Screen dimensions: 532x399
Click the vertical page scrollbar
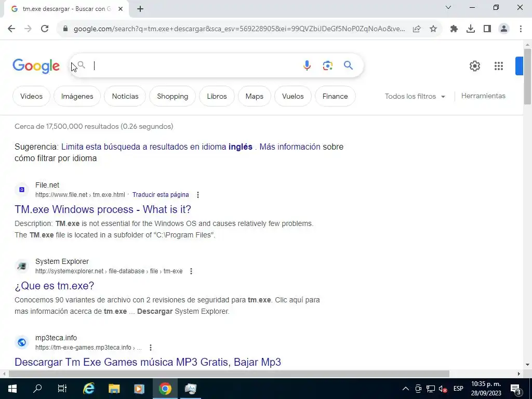click(x=527, y=76)
